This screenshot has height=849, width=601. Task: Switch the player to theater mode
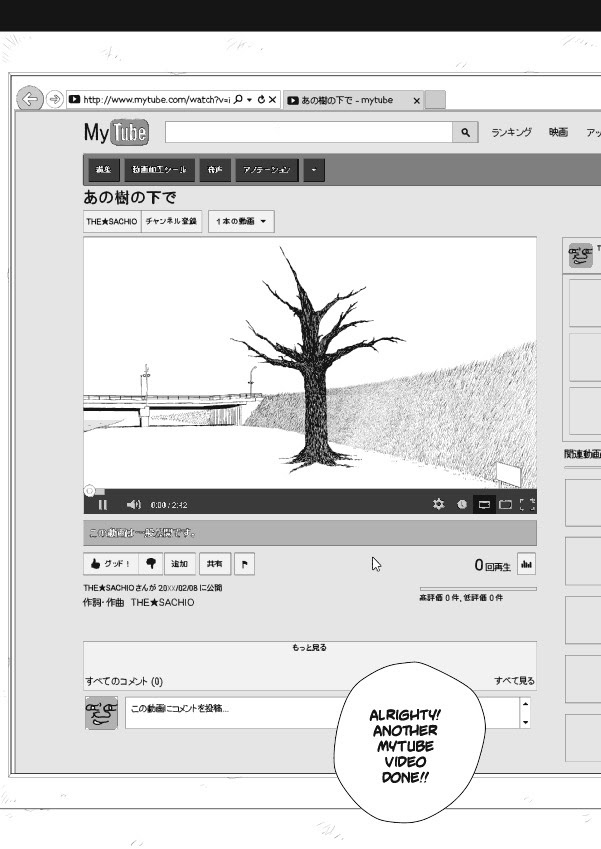(484, 505)
